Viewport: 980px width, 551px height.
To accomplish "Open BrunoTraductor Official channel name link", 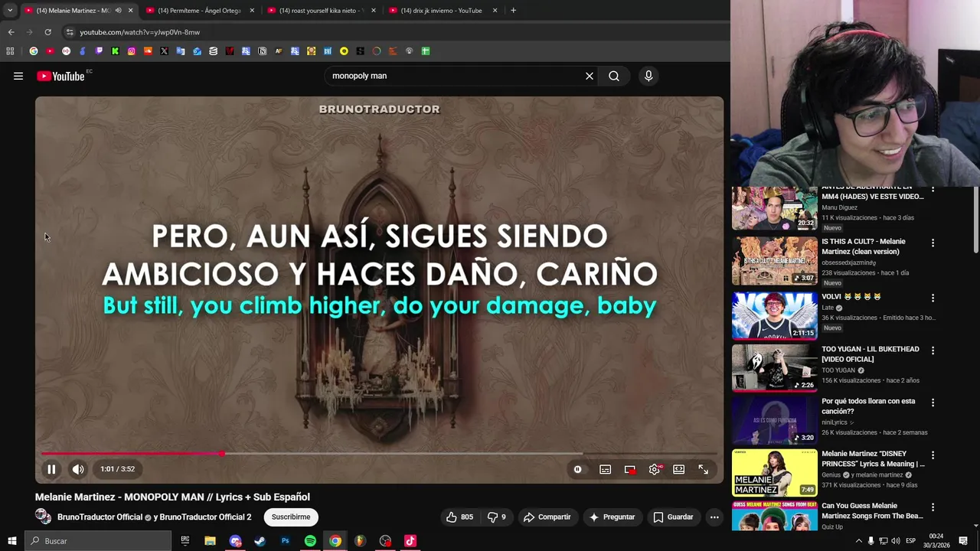I will click(100, 517).
